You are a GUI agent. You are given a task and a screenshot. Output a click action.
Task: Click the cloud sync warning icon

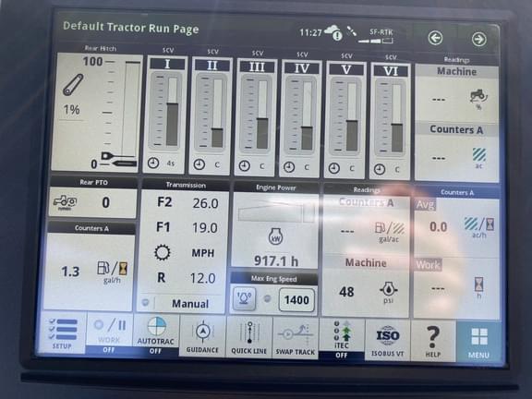(x=333, y=32)
